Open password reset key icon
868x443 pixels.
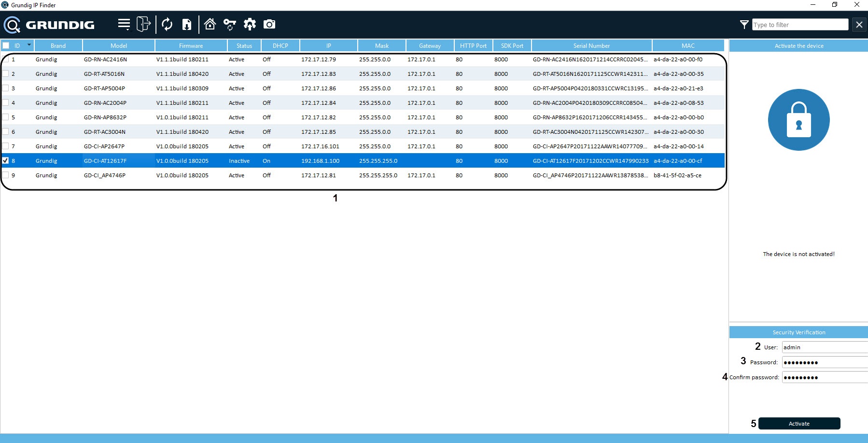230,24
